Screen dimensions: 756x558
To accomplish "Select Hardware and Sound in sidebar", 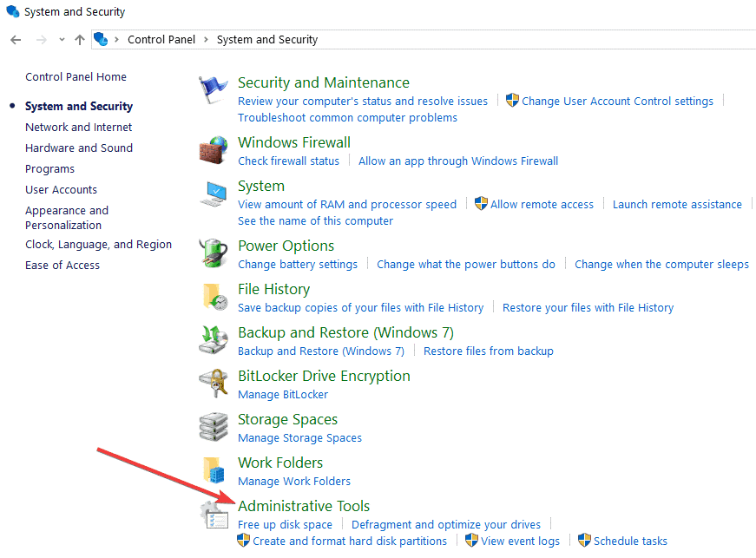I will (x=79, y=148).
